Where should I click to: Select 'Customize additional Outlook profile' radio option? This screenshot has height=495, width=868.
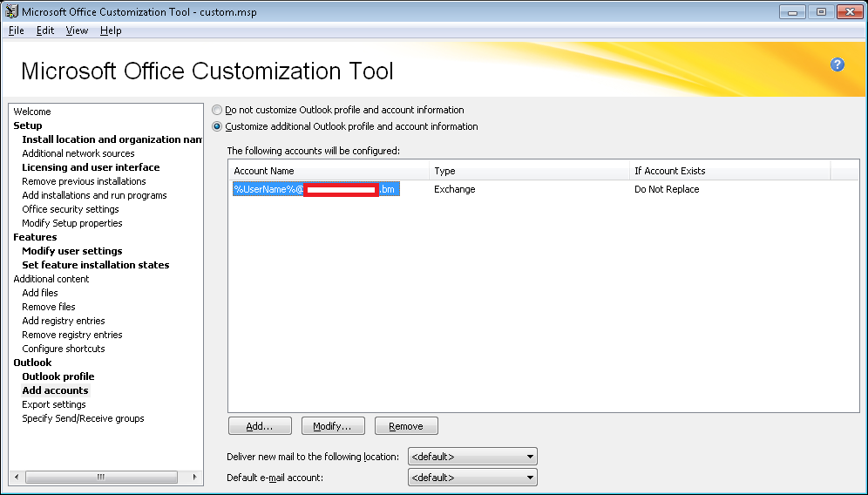217,127
